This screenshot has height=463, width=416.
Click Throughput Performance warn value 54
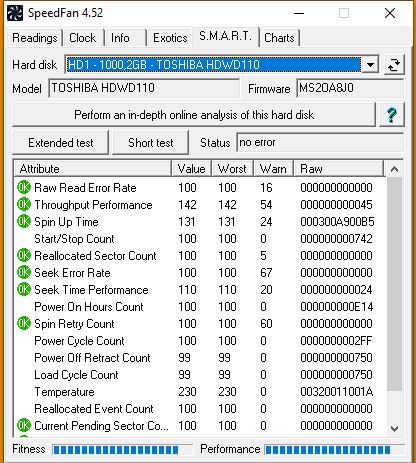pyautogui.click(x=266, y=205)
